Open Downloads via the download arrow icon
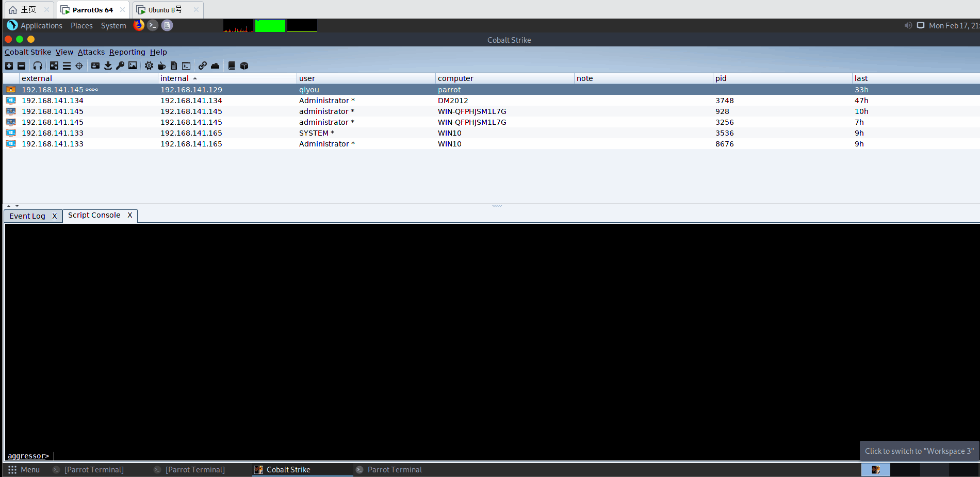The width and height of the screenshot is (980, 477). (108, 65)
